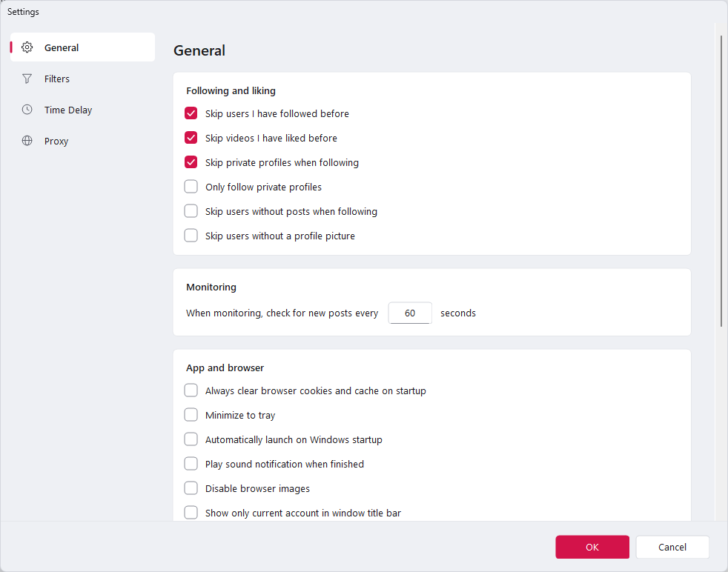Enable Play sound notification when finished
Image resolution: width=728 pixels, height=572 pixels.
pyautogui.click(x=191, y=463)
